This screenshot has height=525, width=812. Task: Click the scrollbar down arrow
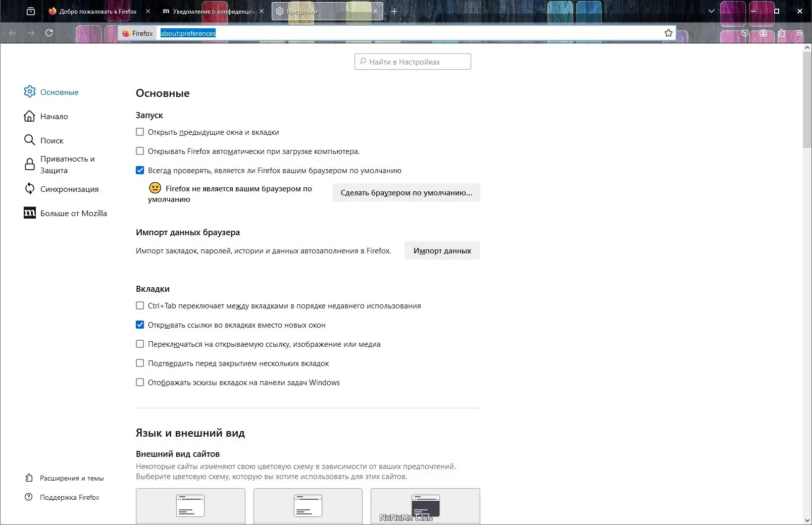[807, 520]
